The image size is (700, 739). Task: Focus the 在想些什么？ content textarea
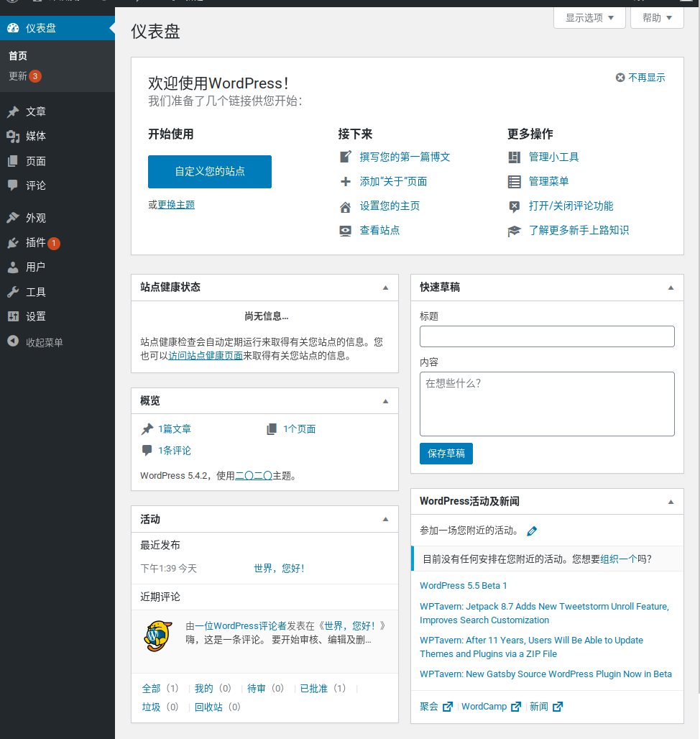coord(547,404)
